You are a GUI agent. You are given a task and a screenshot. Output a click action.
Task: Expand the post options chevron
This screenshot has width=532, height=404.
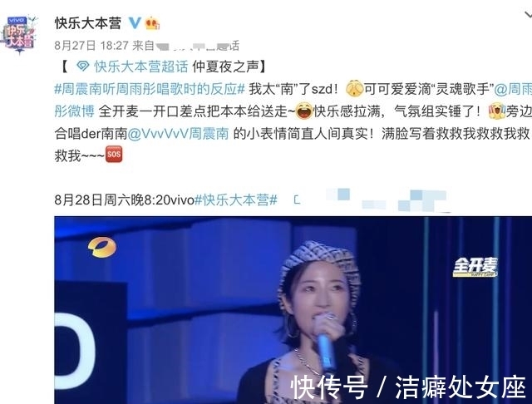tap(528, 15)
